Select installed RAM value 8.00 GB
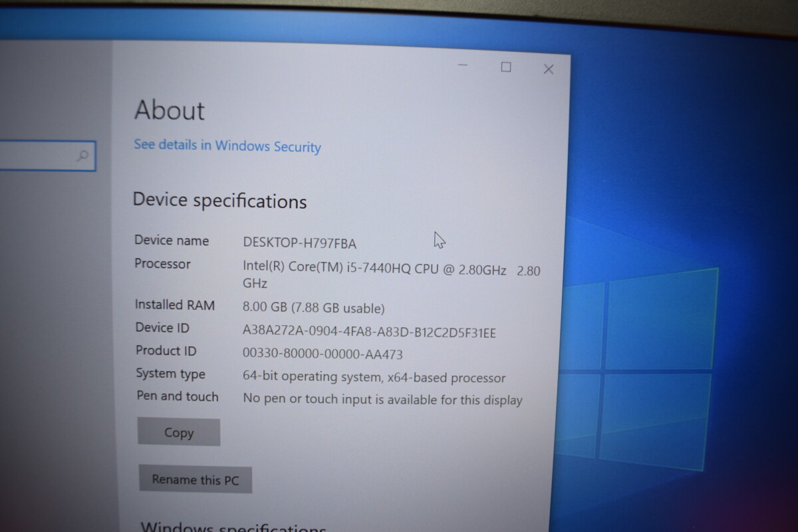Viewport: 798px width, 532px height. tap(314, 308)
